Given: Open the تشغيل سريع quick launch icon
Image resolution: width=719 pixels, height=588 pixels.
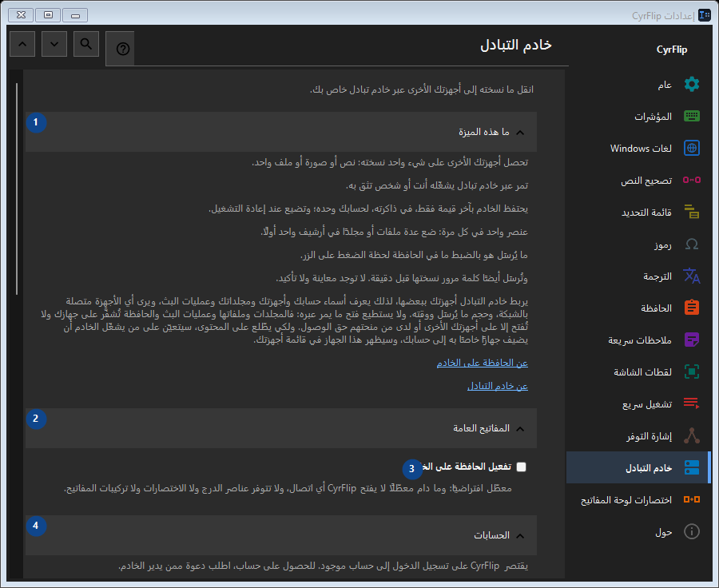Looking at the screenshot, I should point(692,403).
